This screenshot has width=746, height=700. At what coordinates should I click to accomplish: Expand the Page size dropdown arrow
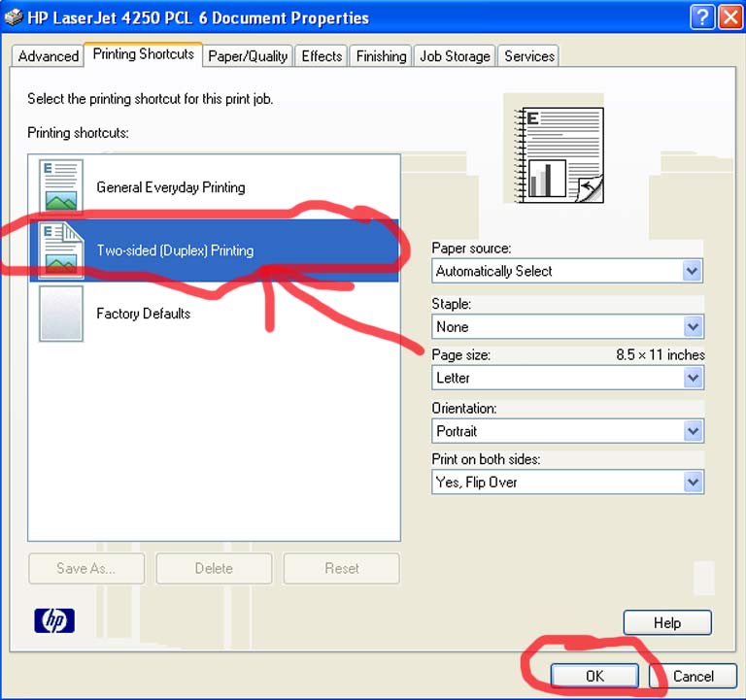pyautogui.click(x=693, y=378)
